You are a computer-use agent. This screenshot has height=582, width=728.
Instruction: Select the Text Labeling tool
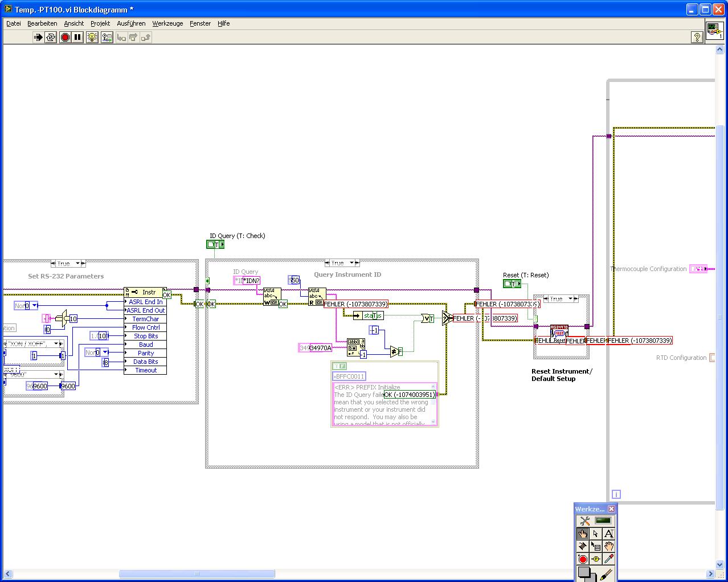point(609,534)
